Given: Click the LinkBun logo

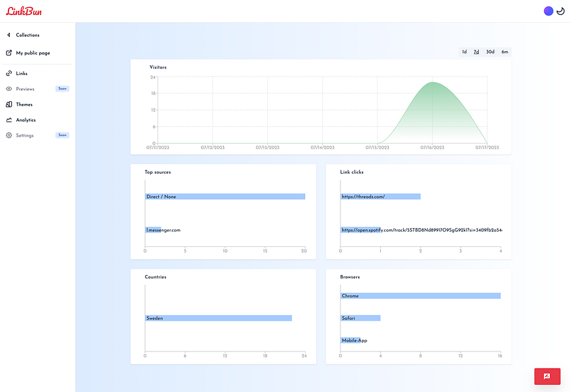Looking at the screenshot, I should (x=24, y=11).
